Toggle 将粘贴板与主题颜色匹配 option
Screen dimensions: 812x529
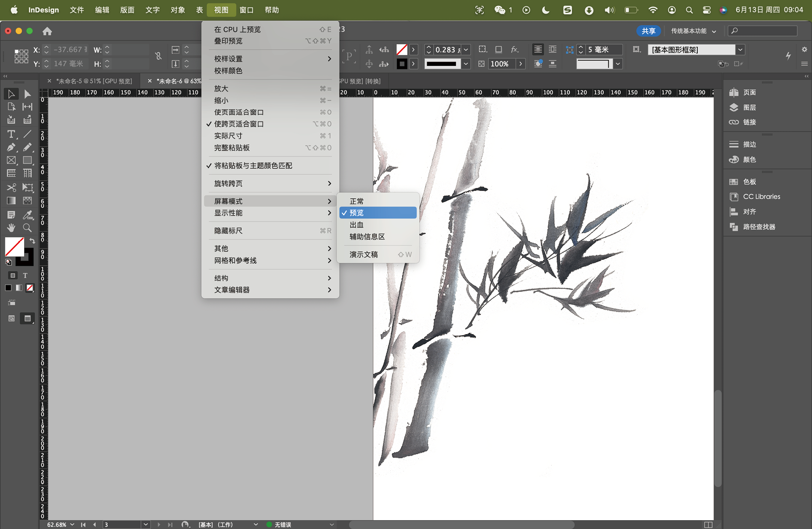[253, 166]
